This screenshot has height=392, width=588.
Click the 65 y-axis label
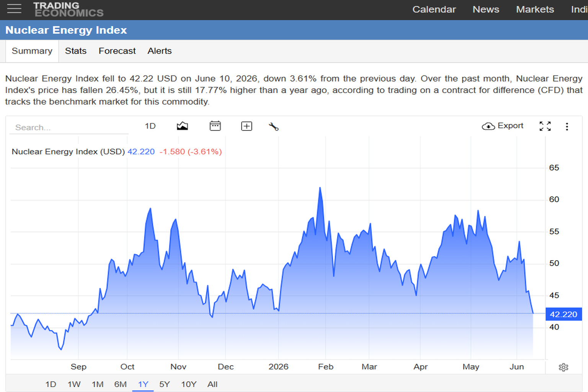point(554,168)
